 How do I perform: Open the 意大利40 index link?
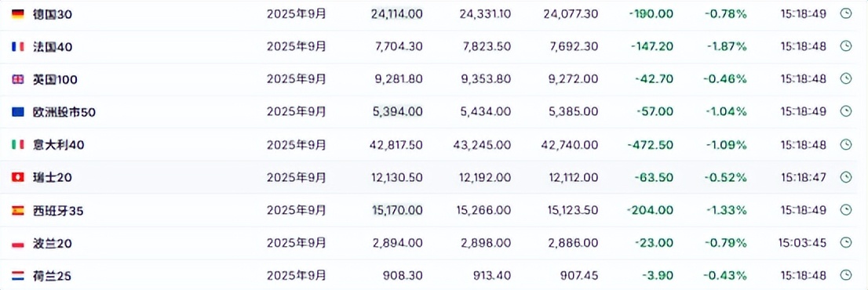58,145
